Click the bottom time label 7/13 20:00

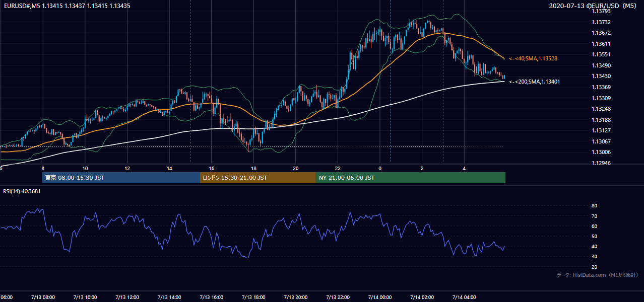296,297
